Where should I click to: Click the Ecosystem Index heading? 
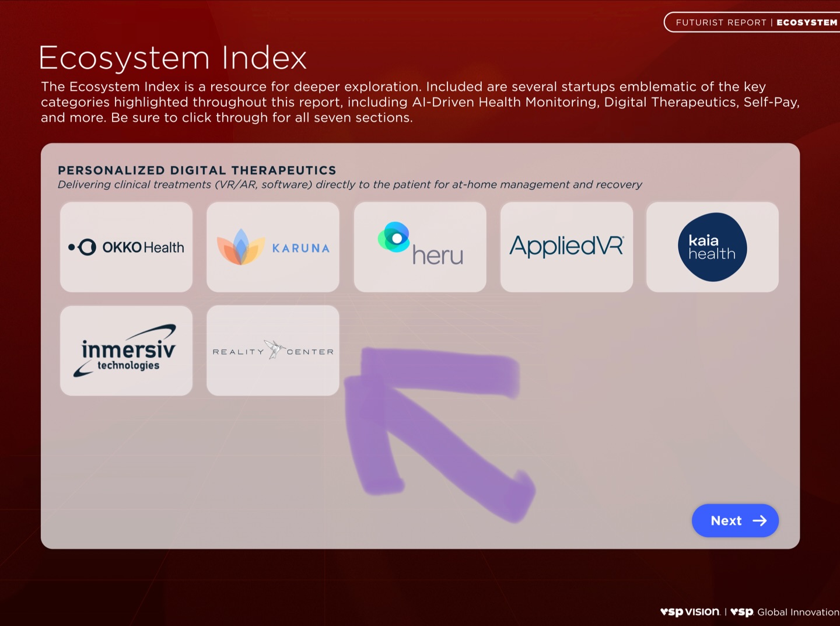coord(173,58)
